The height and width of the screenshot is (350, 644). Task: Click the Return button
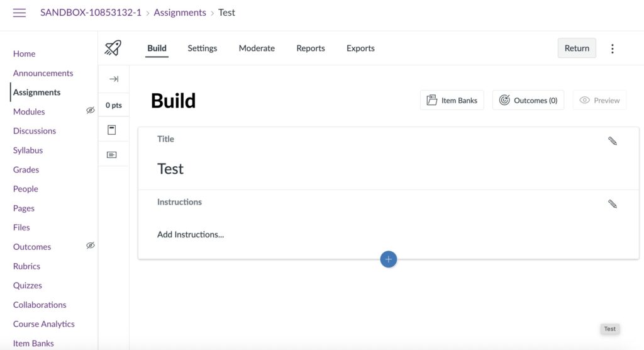pyautogui.click(x=577, y=48)
